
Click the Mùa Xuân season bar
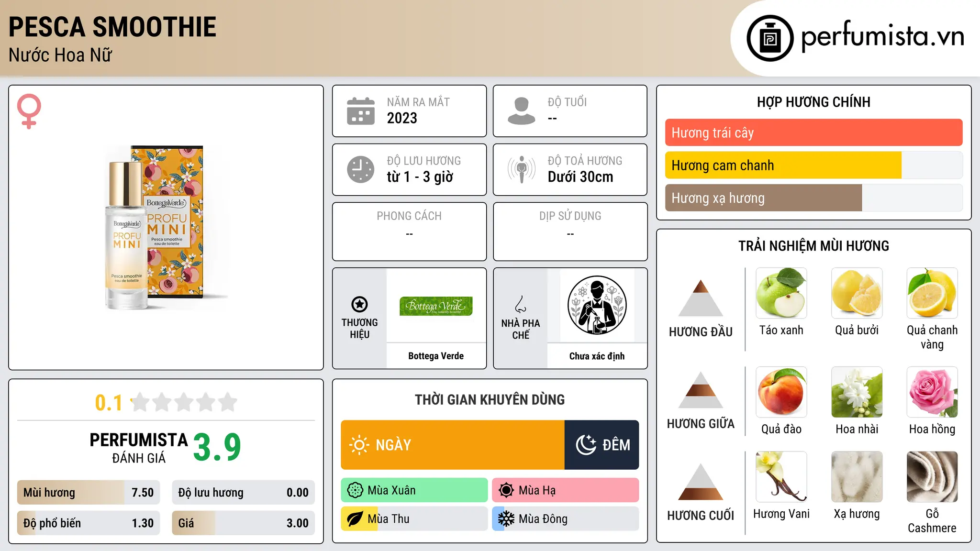(x=414, y=490)
